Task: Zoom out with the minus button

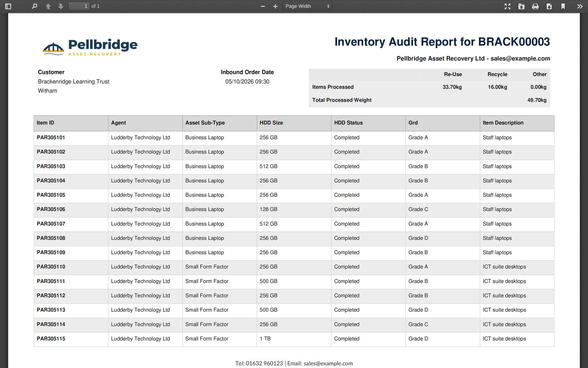Action: point(263,6)
